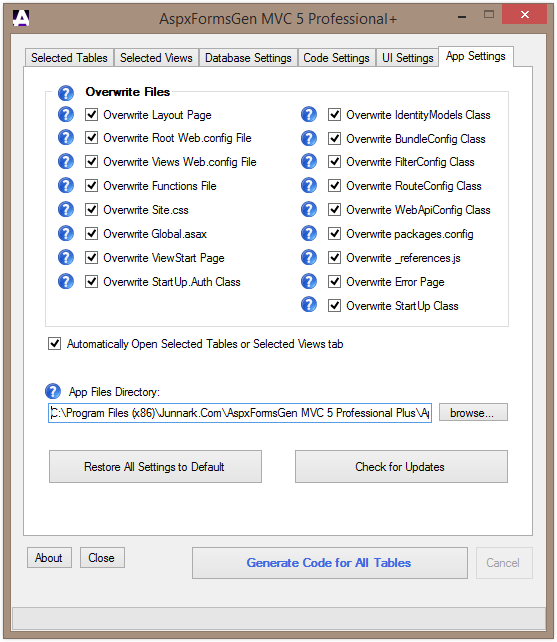
Task: Switch to UI Settings tab
Action: pos(408,57)
